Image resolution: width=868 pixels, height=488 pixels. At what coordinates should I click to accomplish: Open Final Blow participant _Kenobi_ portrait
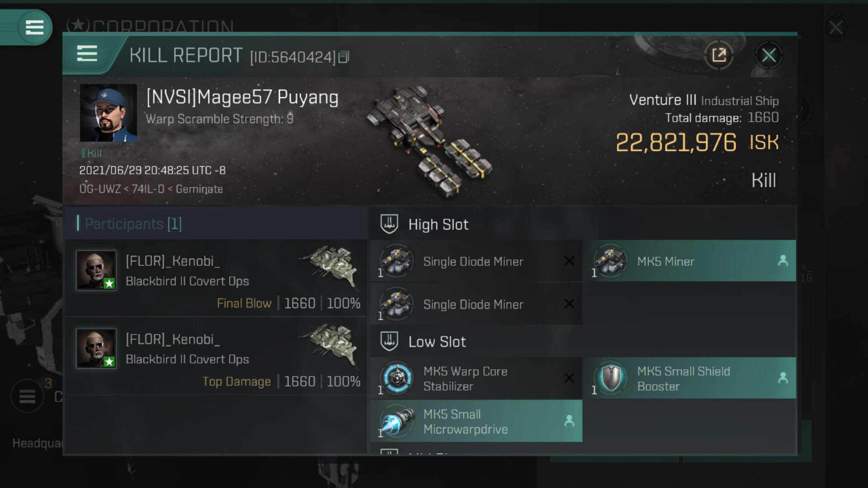(x=96, y=270)
